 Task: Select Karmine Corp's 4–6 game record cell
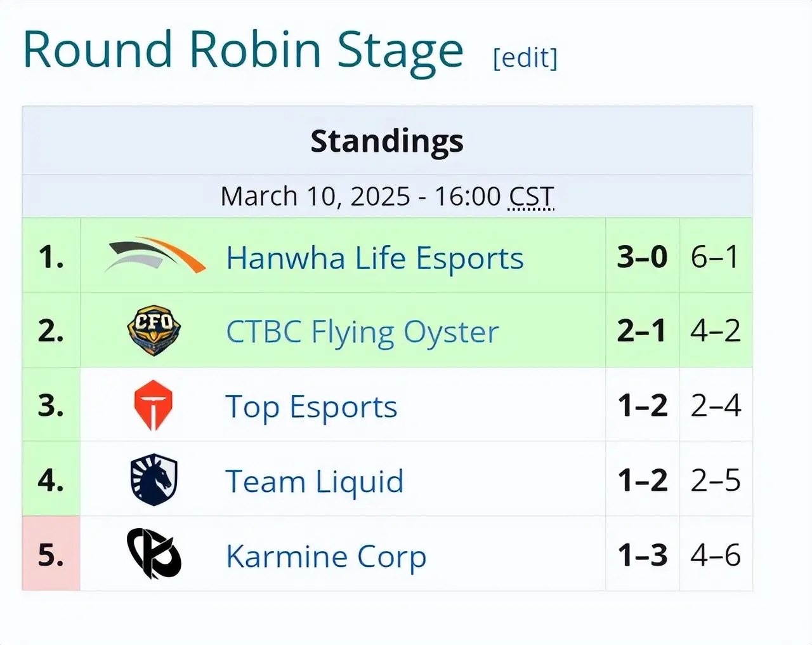pos(716,554)
